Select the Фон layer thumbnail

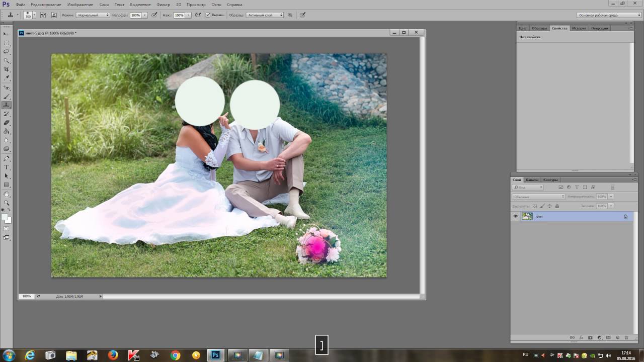pos(527,216)
